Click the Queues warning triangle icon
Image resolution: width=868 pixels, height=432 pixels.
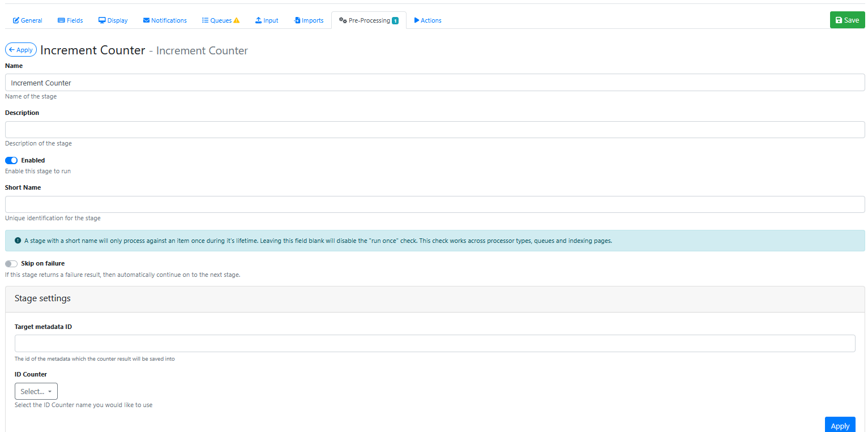click(237, 20)
